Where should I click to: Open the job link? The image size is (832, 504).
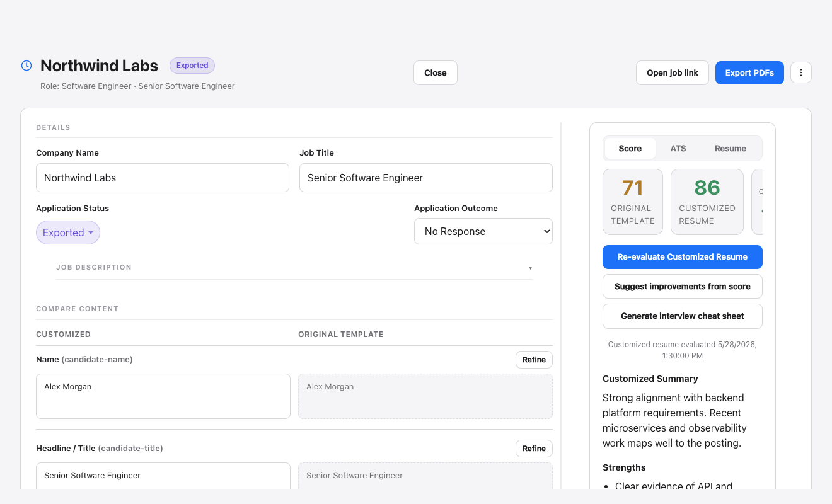click(673, 72)
